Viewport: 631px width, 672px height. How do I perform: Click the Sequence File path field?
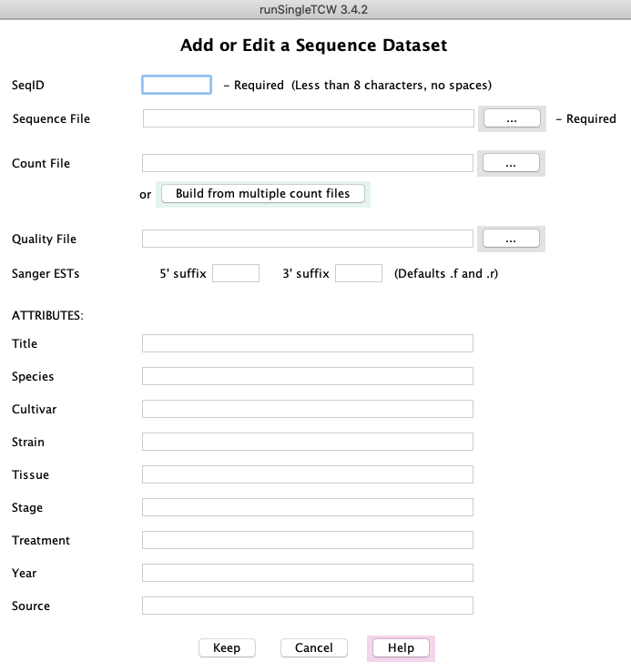[308, 118]
